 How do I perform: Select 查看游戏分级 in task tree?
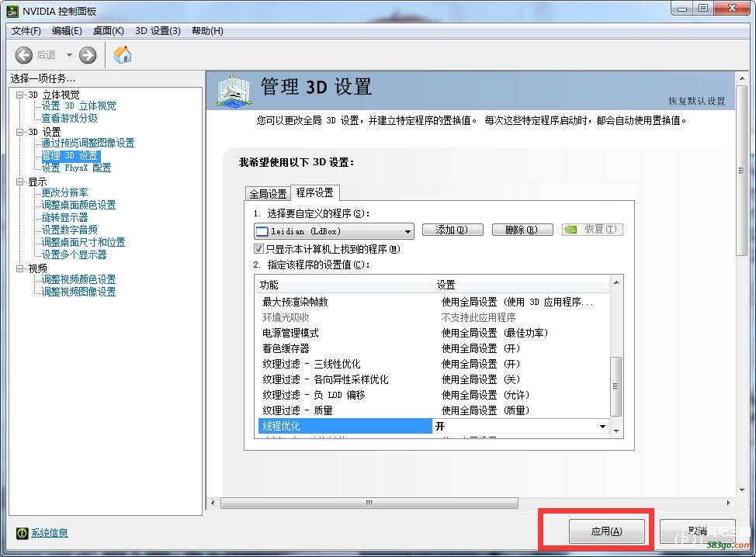(x=69, y=118)
